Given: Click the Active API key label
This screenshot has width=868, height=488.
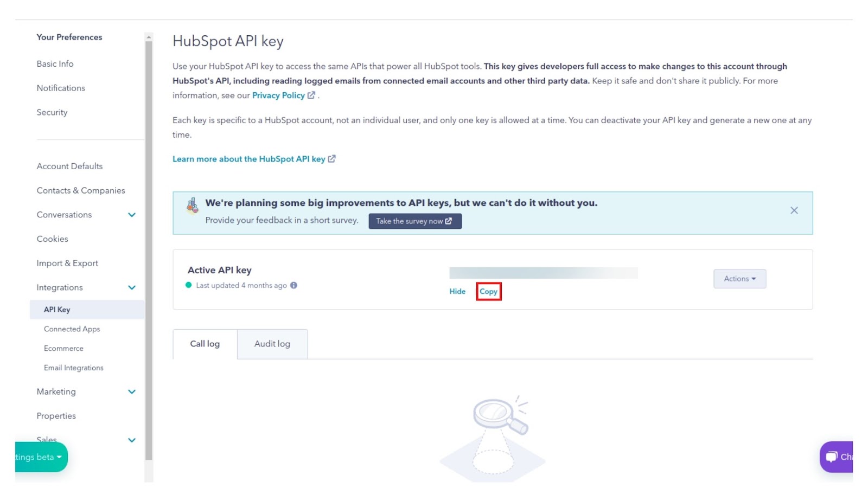Looking at the screenshot, I should (x=220, y=270).
